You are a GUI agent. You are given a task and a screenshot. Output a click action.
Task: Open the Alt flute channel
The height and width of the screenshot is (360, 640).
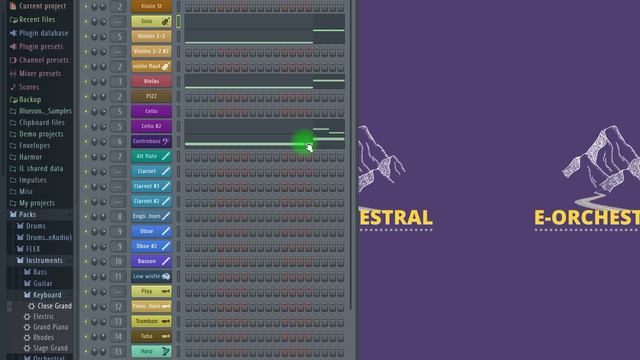(151, 156)
